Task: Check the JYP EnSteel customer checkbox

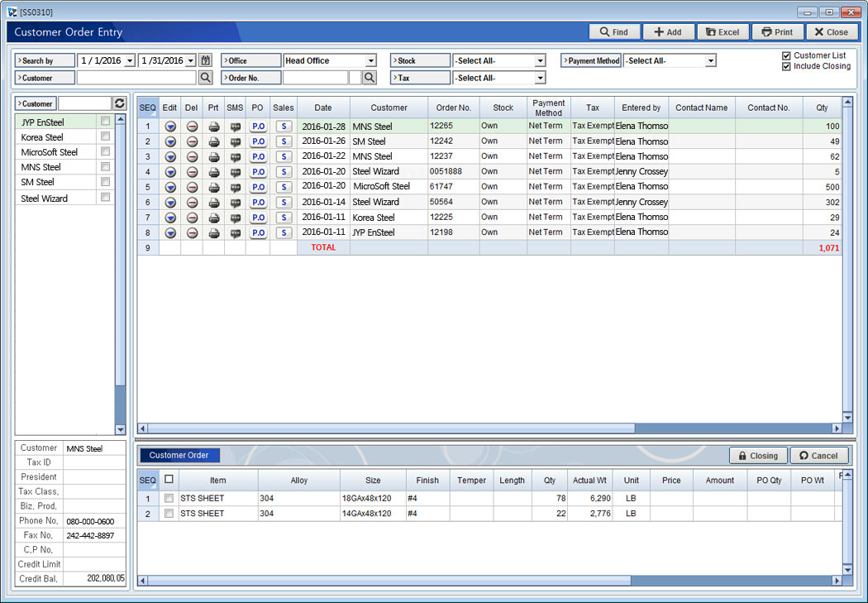Action: click(105, 121)
